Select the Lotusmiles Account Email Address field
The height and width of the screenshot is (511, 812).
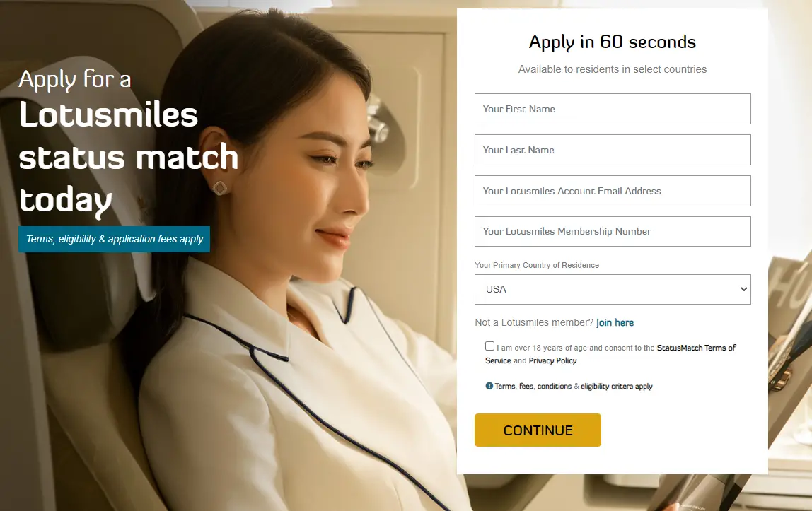(x=613, y=191)
